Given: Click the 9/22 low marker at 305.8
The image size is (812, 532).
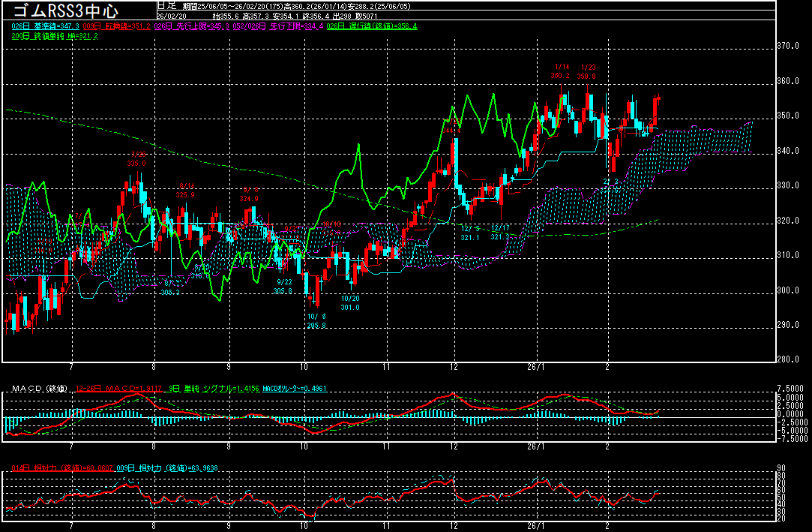Looking at the screenshot, I should tap(283, 286).
